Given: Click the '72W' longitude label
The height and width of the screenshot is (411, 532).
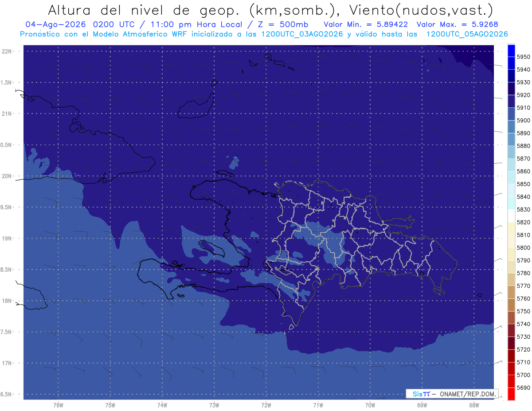Looking at the screenshot, I should point(266,405).
